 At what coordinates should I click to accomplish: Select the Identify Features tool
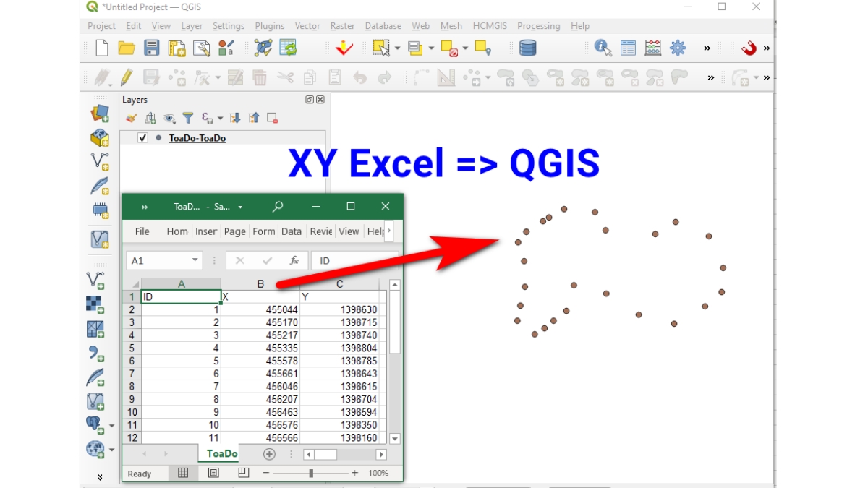(603, 48)
